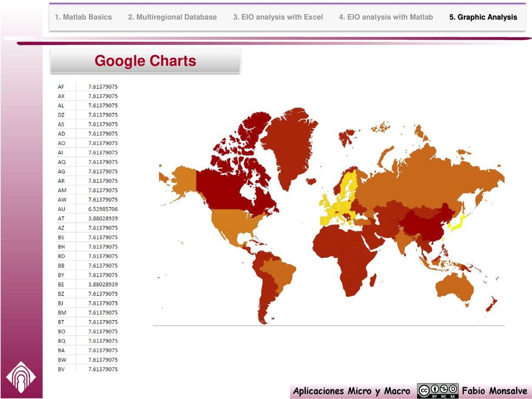The height and width of the screenshot is (399, 532).
Task: Select the BZ country code cell
Action: pos(61,294)
